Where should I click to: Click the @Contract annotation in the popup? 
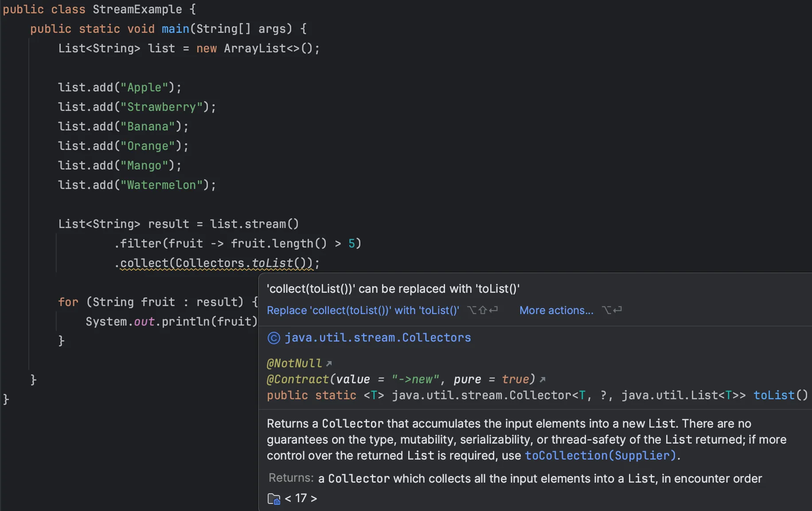coord(297,379)
